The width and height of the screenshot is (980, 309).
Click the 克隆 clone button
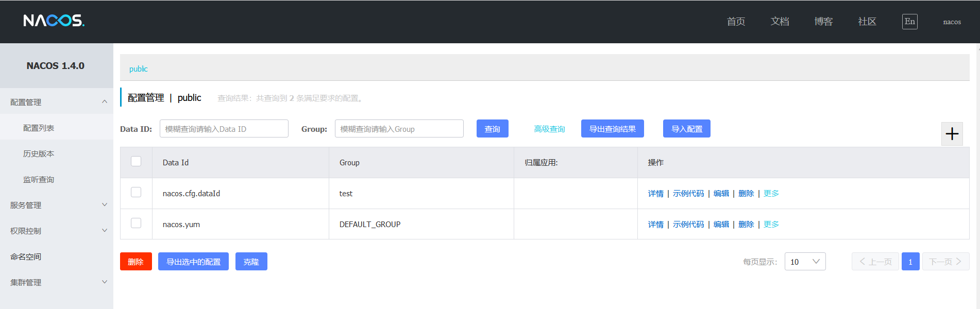pyautogui.click(x=251, y=262)
